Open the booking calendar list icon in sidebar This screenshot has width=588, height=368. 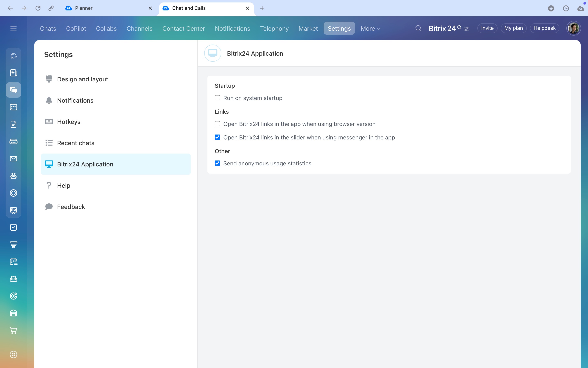[13, 262]
